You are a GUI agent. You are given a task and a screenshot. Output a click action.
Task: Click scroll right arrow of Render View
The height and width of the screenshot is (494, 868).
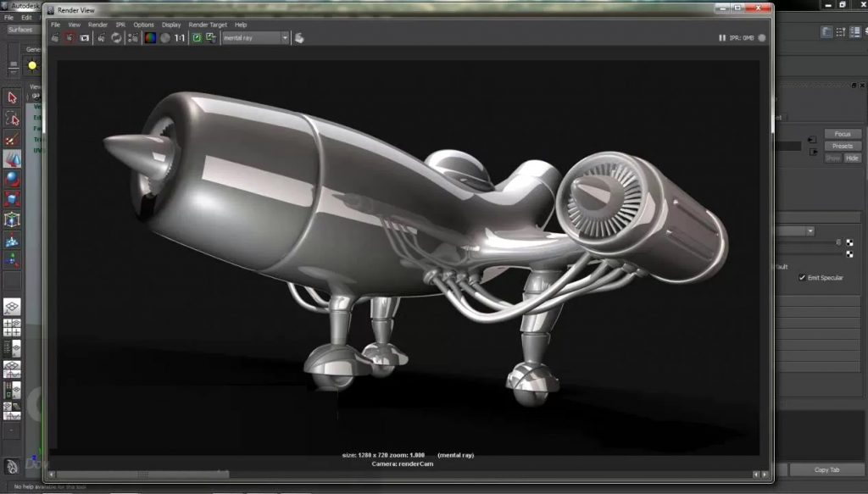765,475
